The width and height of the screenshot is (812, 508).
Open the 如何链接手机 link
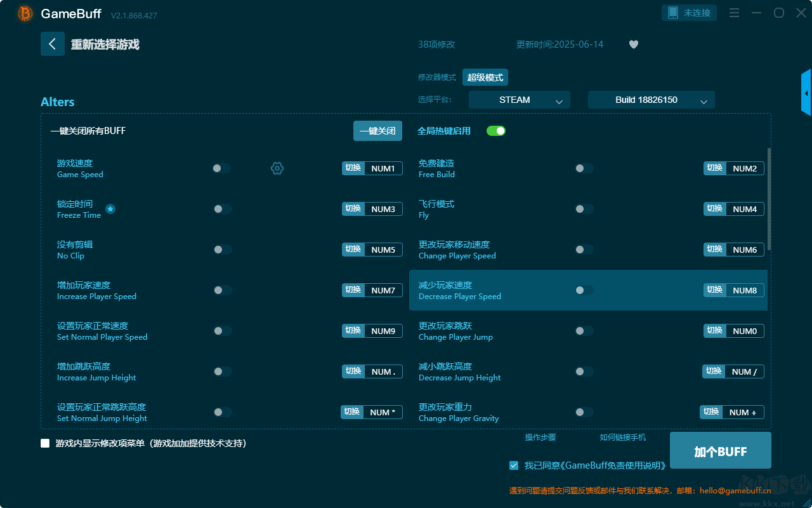(623, 438)
